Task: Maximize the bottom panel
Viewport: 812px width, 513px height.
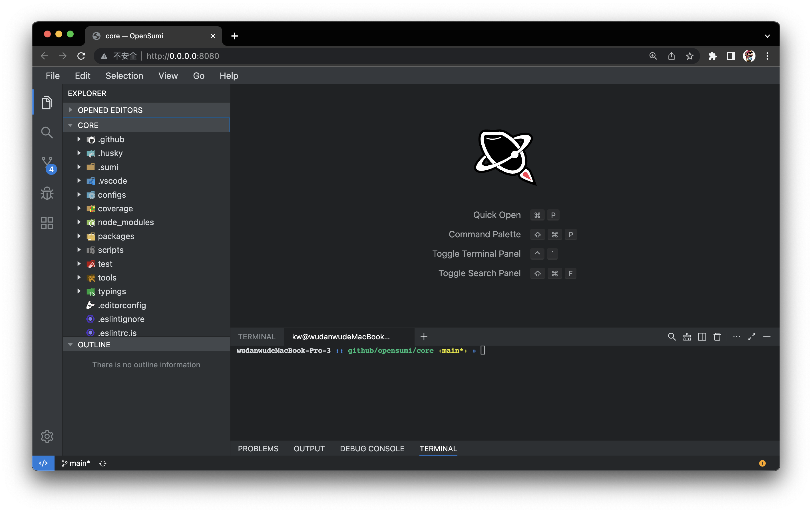Action: [752, 336]
